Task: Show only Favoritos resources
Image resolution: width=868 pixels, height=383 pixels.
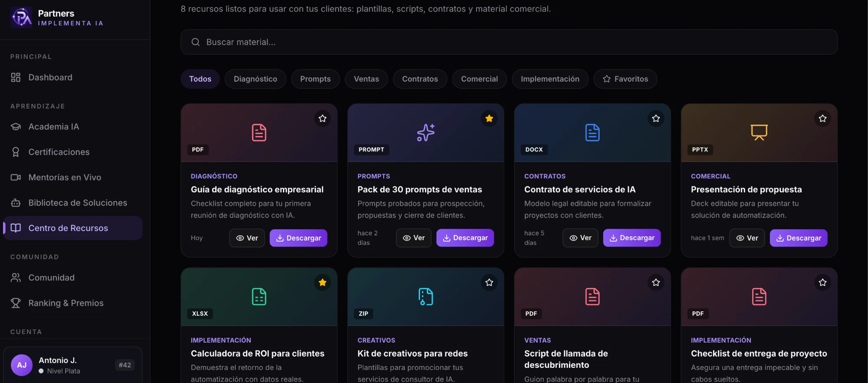Action: point(625,79)
